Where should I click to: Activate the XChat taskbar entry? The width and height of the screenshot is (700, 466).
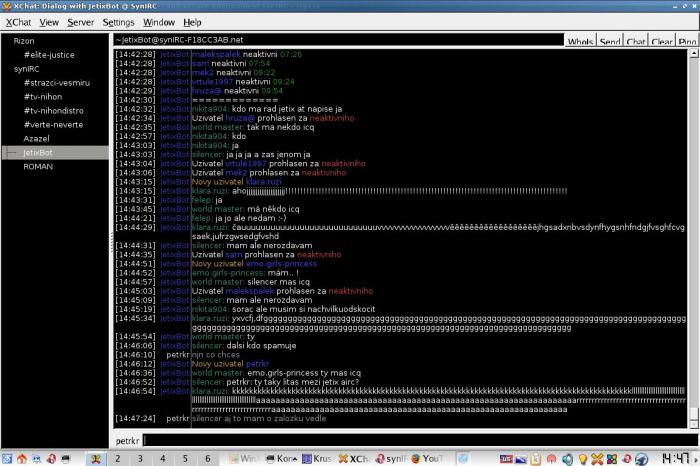pos(354,458)
